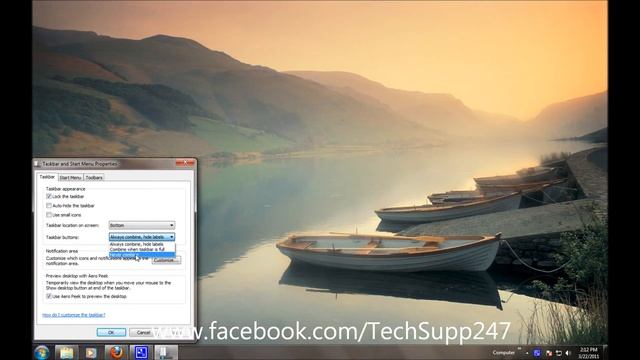640x360 pixels.
Task: Click the Customize notification area button
Action: pos(167,260)
